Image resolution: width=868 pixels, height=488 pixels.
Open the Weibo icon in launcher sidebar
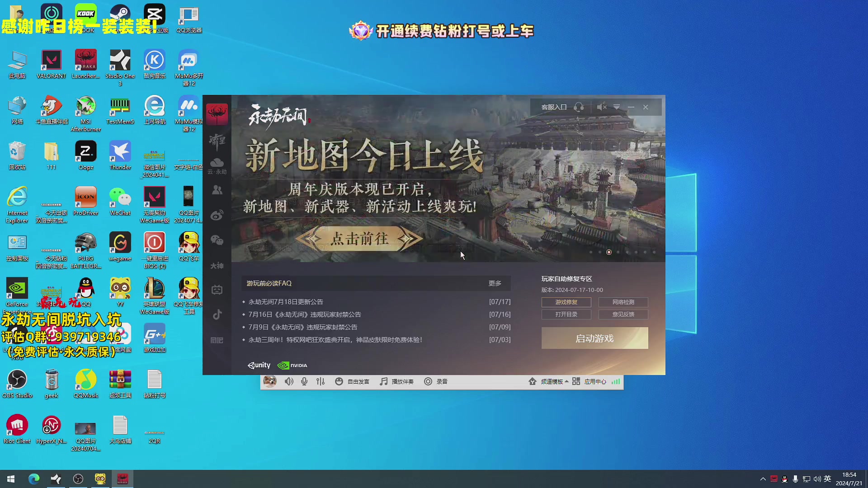(x=217, y=215)
